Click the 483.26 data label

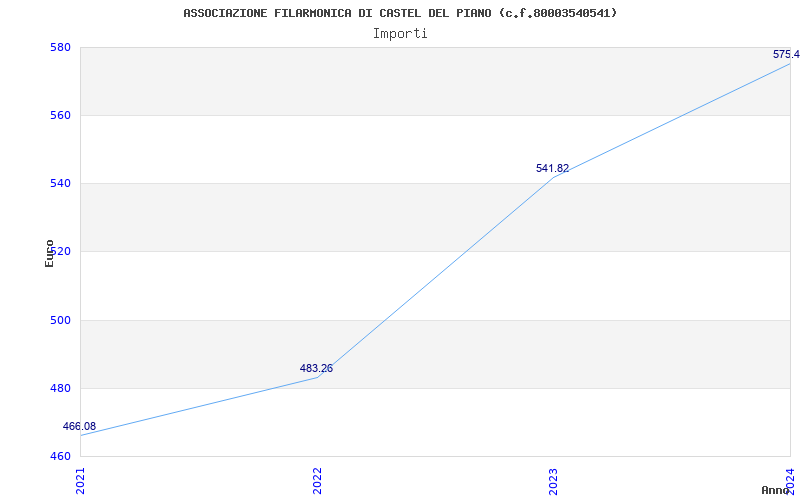[x=316, y=368]
